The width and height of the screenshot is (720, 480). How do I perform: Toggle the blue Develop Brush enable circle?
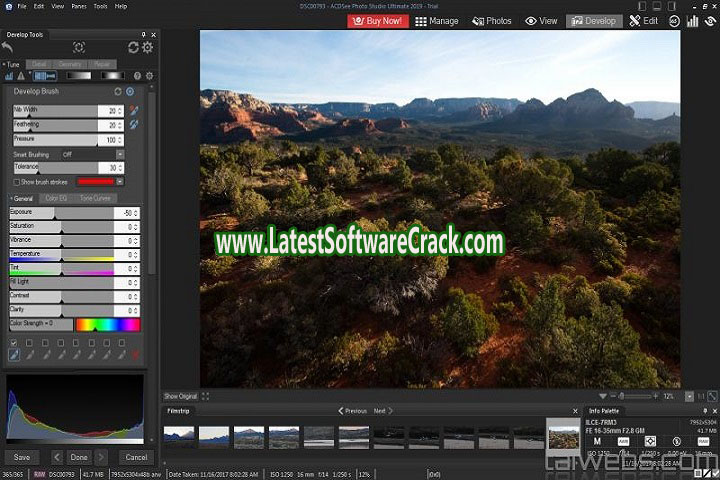(x=130, y=91)
